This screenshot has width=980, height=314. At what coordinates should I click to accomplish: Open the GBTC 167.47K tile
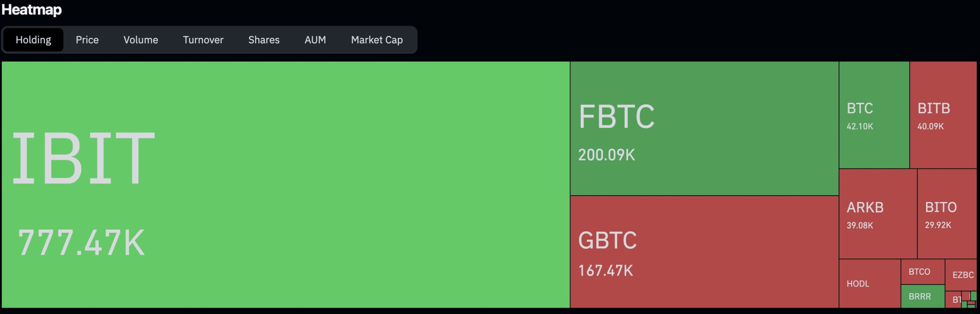coord(704,252)
